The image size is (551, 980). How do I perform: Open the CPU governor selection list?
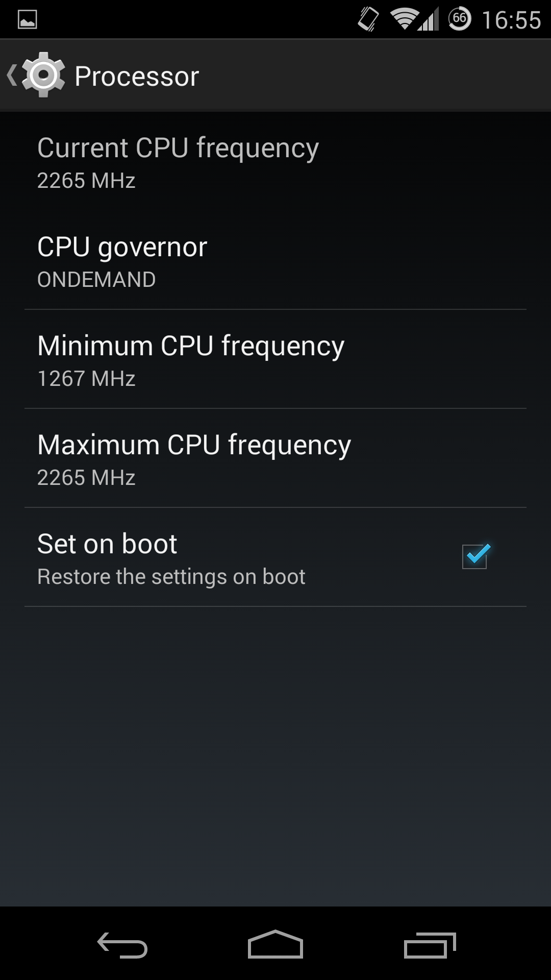tap(275, 260)
